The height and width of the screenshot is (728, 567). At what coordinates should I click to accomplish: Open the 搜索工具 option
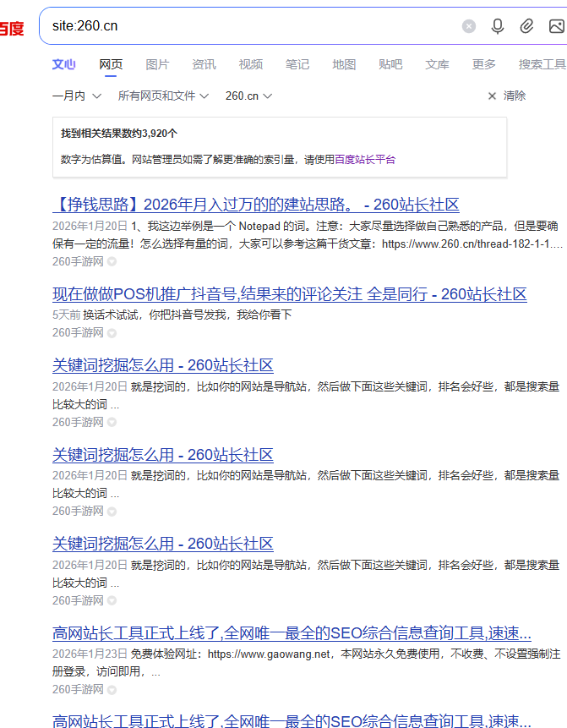542,64
